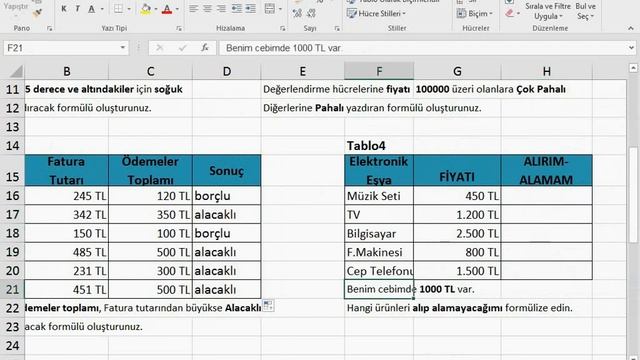Select Ödemeler Toplamı header cell
Viewport: 640px width, 360px height.
151,170
